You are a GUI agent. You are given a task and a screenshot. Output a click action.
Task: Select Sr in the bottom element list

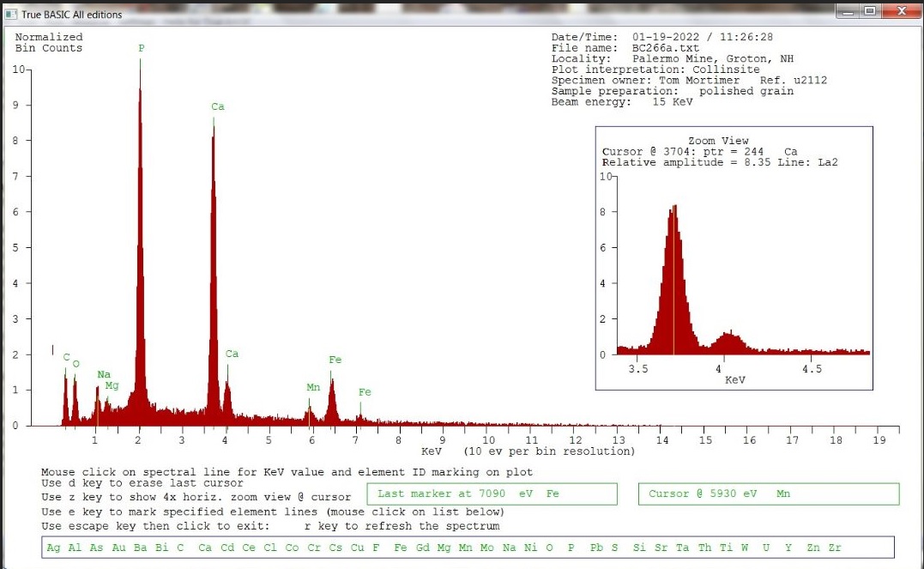661,548
